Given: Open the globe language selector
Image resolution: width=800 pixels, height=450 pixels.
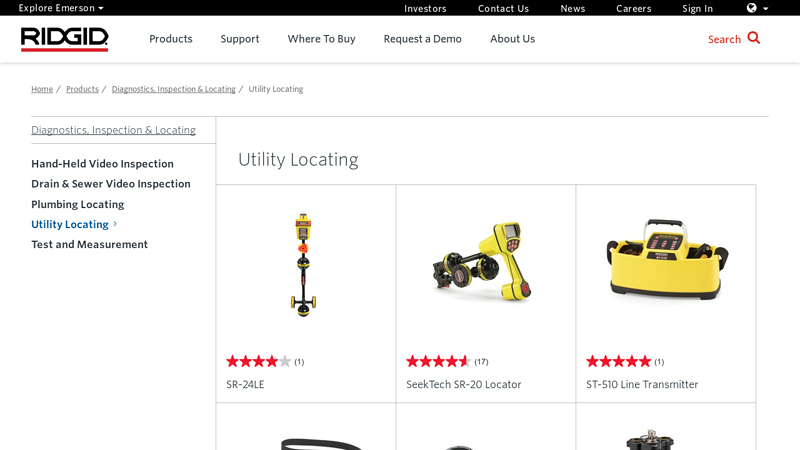Looking at the screenshot, I should [757, 8].
